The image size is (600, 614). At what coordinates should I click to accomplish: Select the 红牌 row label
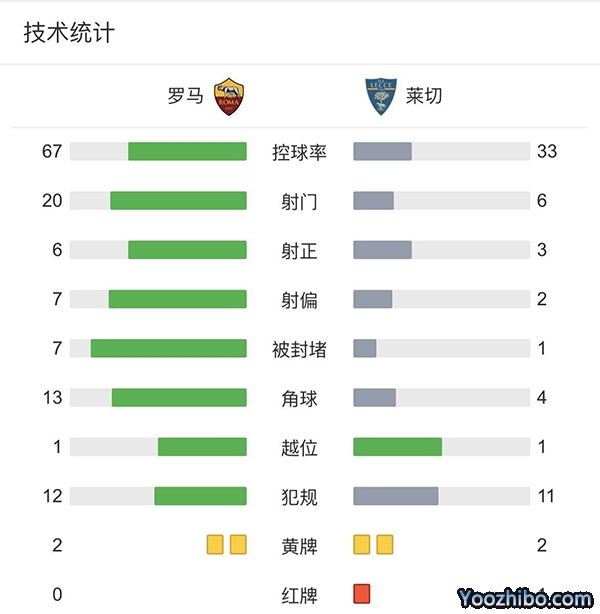point(300,595)
